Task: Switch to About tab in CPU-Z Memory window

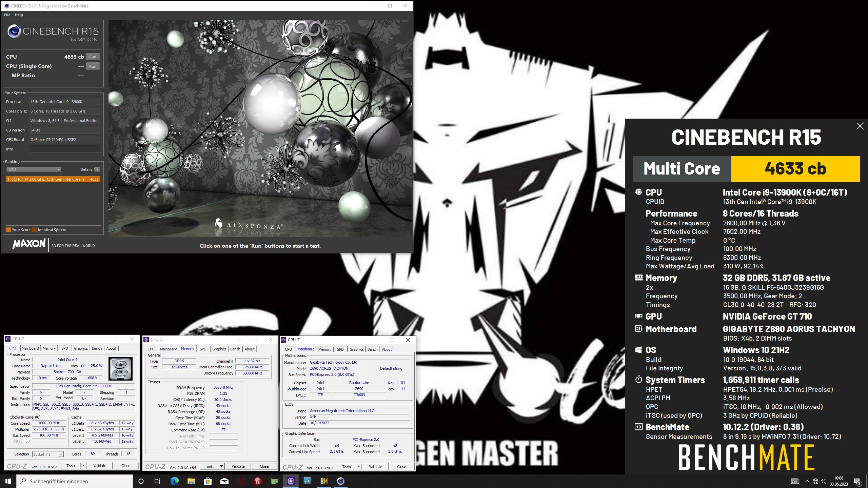Action: coord(250,349)
